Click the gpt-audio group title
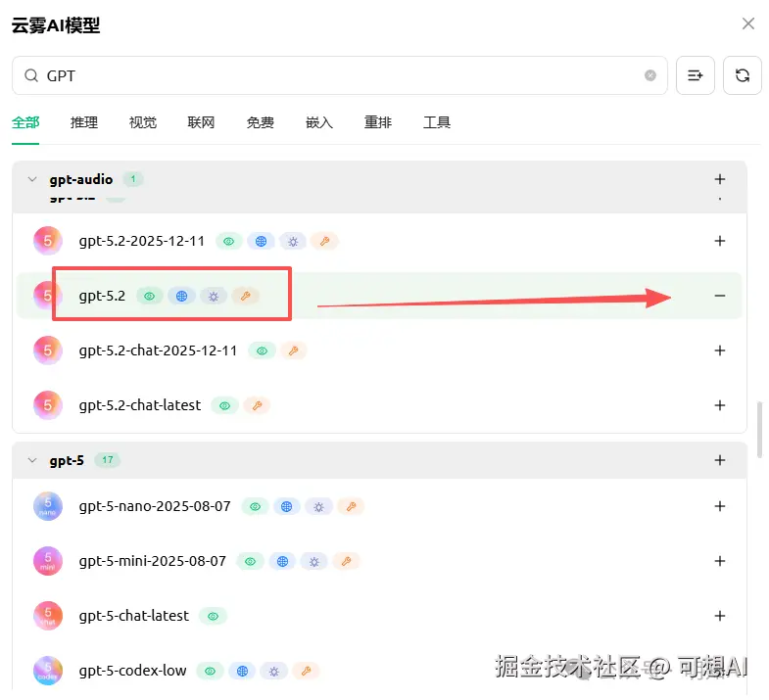Image resolution: width=769 pixels, height=700 pixels. tap(81, 180)
